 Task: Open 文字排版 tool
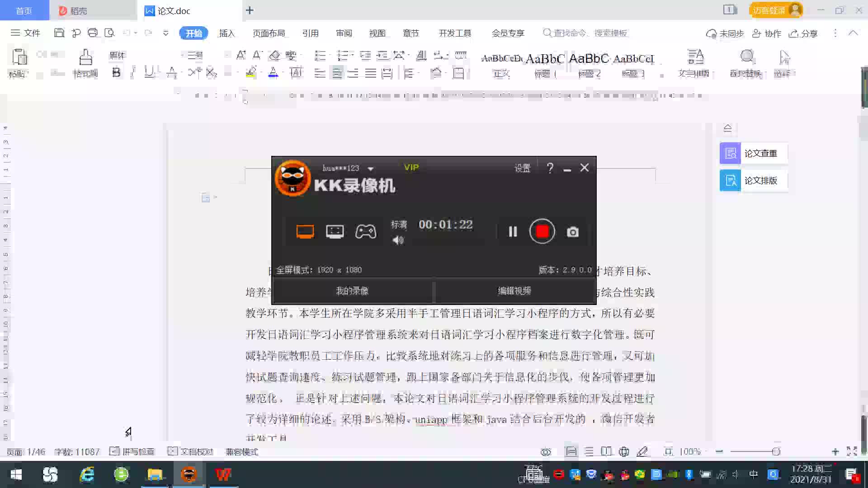point(695,63)
